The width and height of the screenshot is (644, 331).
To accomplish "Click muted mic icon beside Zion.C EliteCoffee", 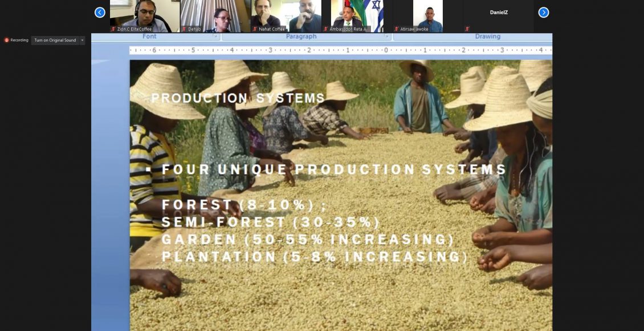I will 113,29.
